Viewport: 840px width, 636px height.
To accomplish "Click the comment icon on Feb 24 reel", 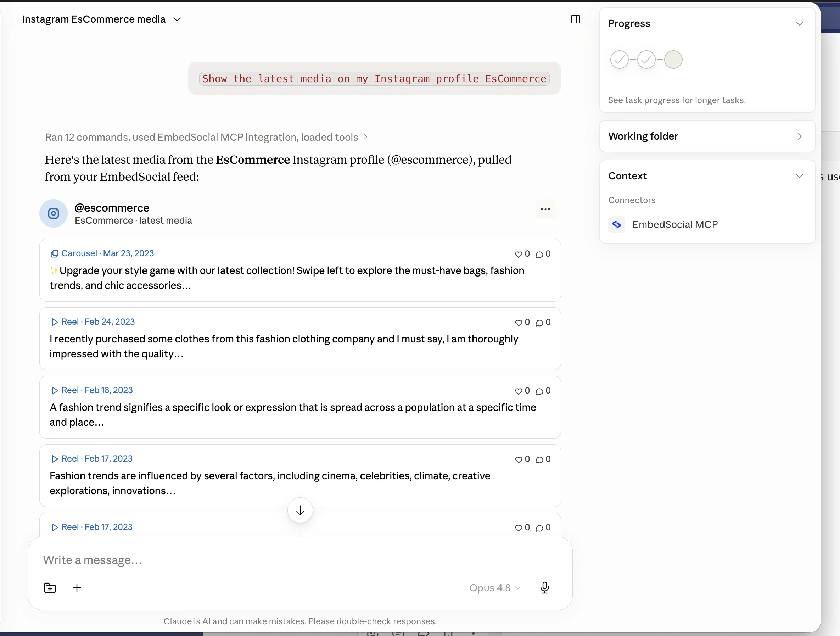I will pos(539,323).
